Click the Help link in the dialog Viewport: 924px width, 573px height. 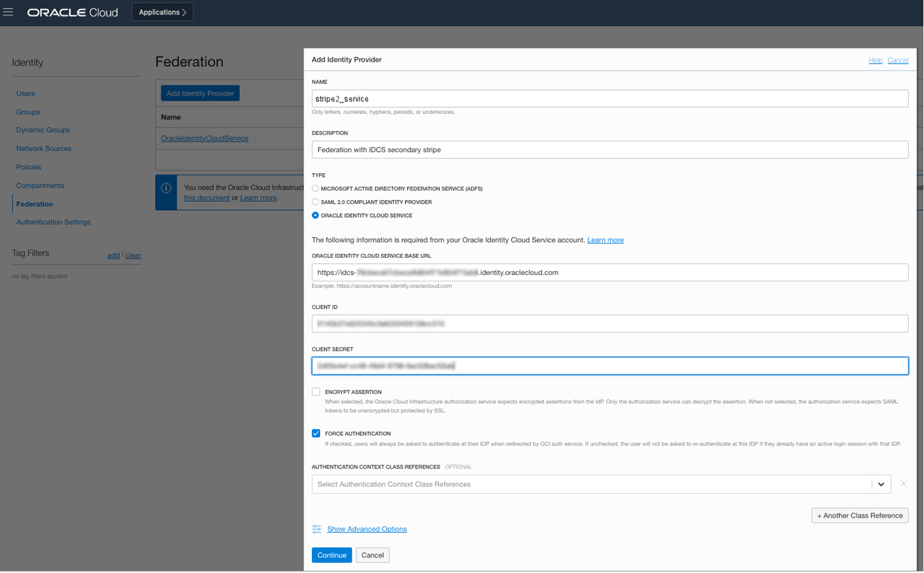click(875, 60)
